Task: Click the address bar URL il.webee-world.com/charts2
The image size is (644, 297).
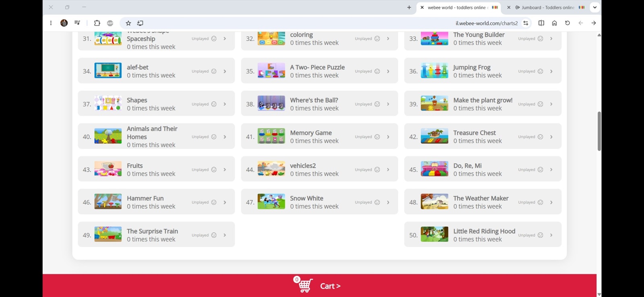Action: coord(486,23)
